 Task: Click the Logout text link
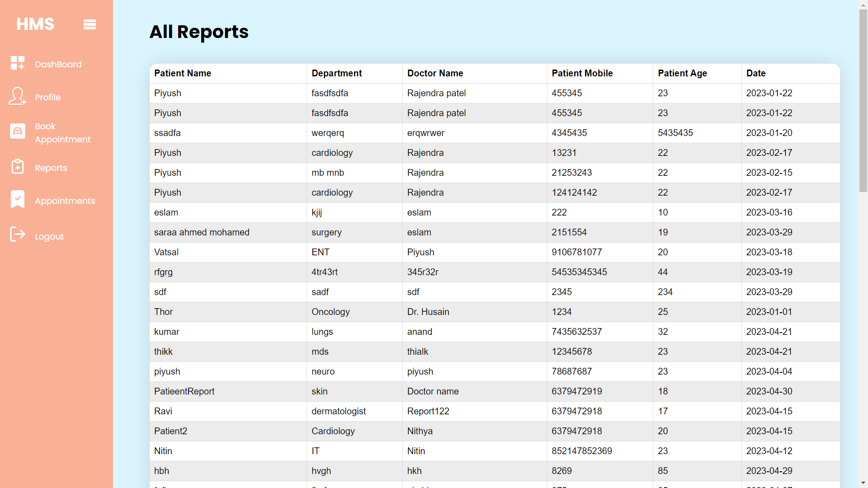(x=49, y=236)
